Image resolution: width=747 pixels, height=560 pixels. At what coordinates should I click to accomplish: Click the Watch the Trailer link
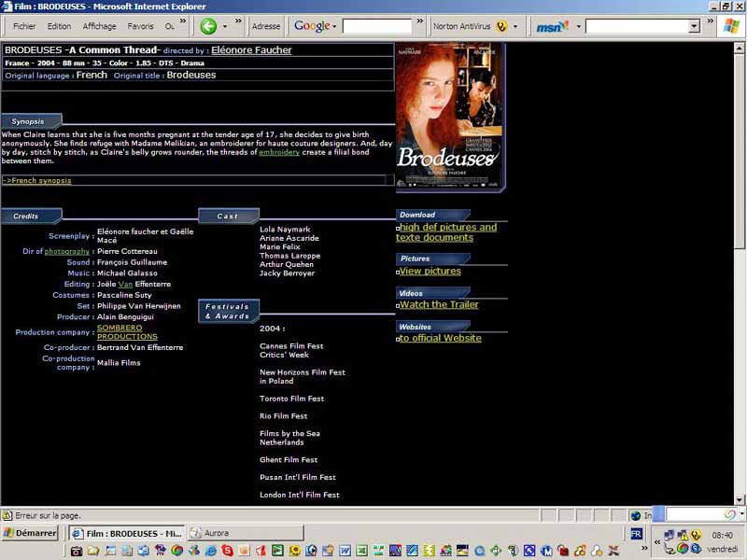tap(439, 304)
